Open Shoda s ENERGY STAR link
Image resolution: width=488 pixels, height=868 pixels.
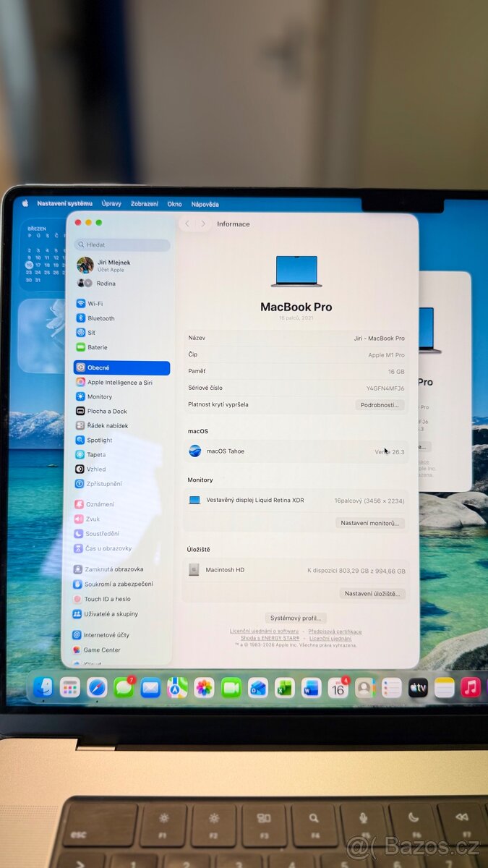click(x=270, y=639)
